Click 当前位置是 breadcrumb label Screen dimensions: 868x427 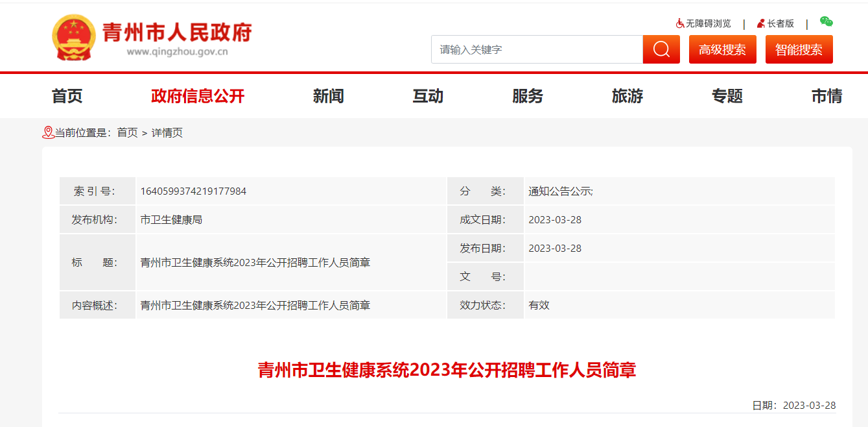[83, 132]
